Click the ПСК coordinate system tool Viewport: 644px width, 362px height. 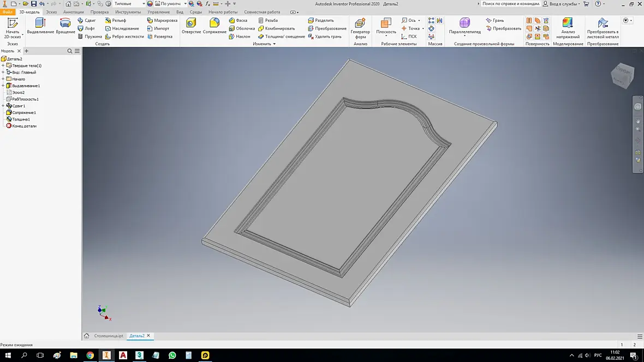tap(409, 37)
